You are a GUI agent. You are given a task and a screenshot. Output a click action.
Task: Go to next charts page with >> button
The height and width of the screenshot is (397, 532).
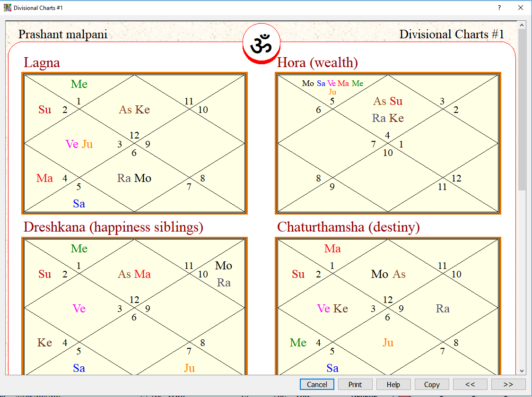point(508,384)
